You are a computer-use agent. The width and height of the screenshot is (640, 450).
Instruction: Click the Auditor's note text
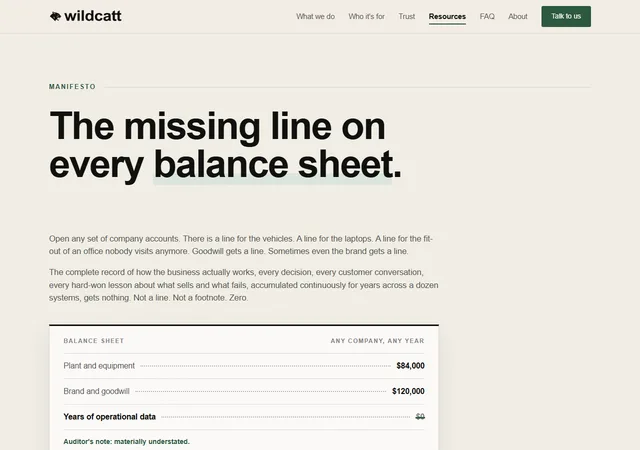(127, 441)
